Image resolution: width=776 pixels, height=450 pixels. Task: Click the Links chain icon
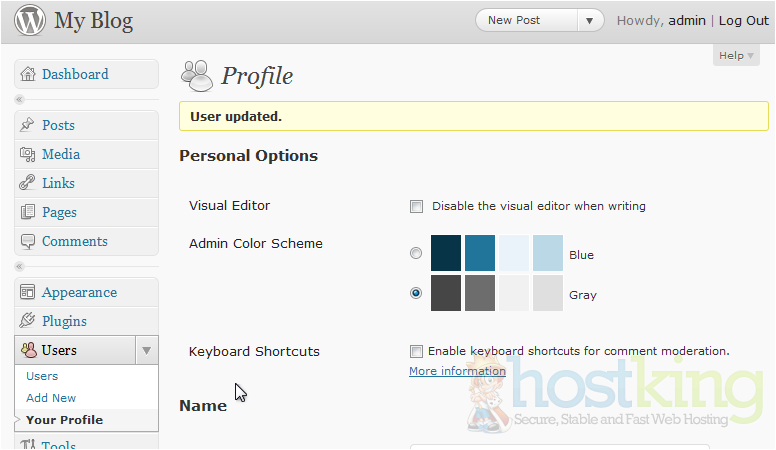[27, 184]
